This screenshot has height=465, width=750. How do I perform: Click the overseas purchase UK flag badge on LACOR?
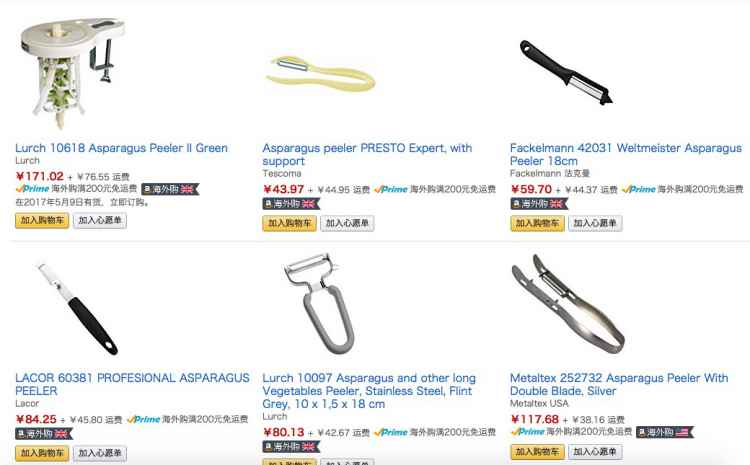pyautogui.click(x=44, y=434)
